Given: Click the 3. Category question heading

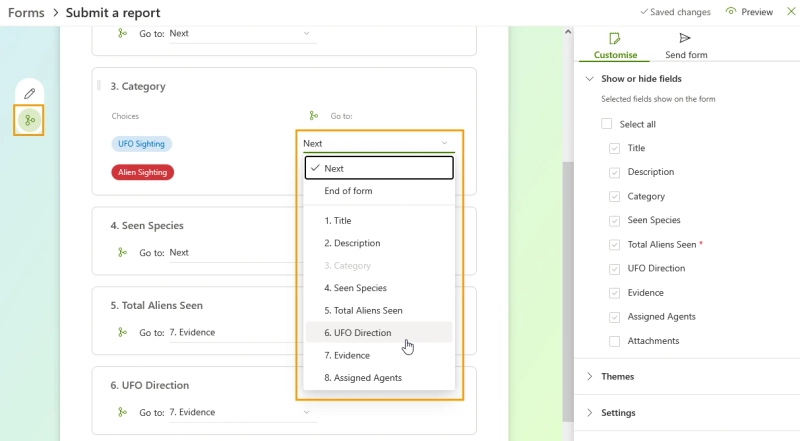Looking at the screenshot, I should point(138,86).
